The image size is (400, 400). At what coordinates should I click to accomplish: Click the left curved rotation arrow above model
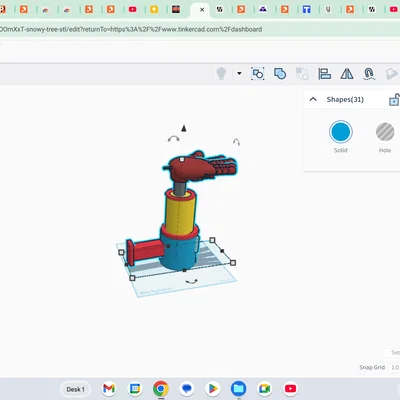(173, 139)
